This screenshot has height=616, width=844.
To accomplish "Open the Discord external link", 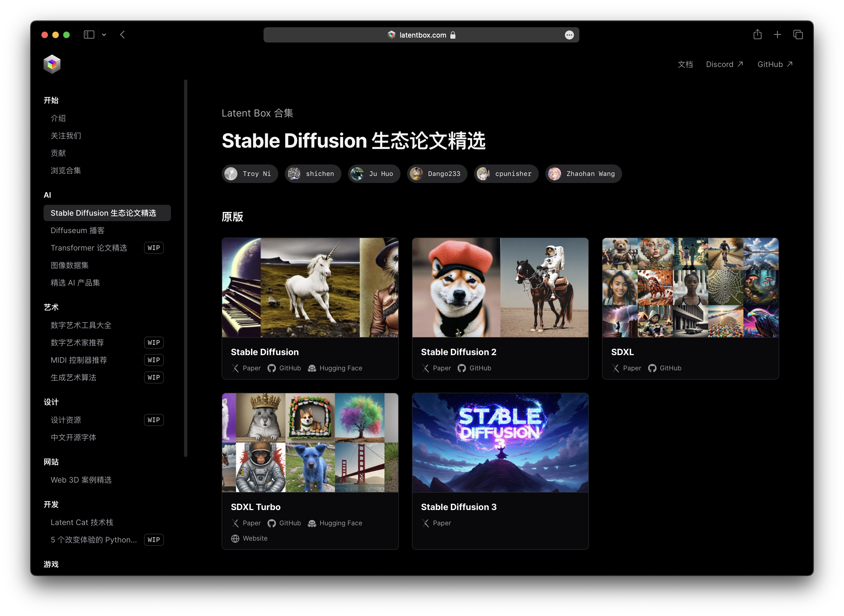I will pos(724,64).
